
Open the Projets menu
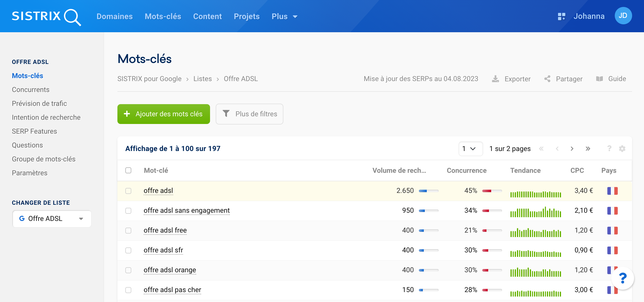click(x=246, y=17)
